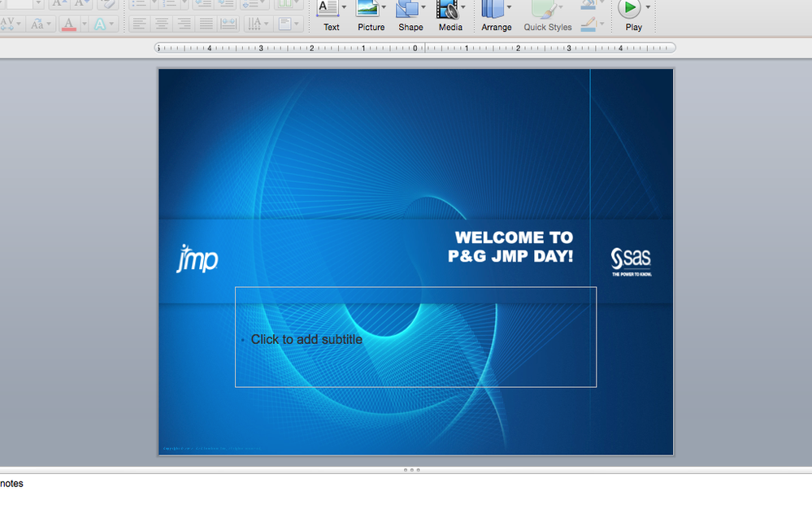This screenshot has width=812, height=509.
Task: Toggle align text right
Action: pyautogui.click(x=184, y=24)
